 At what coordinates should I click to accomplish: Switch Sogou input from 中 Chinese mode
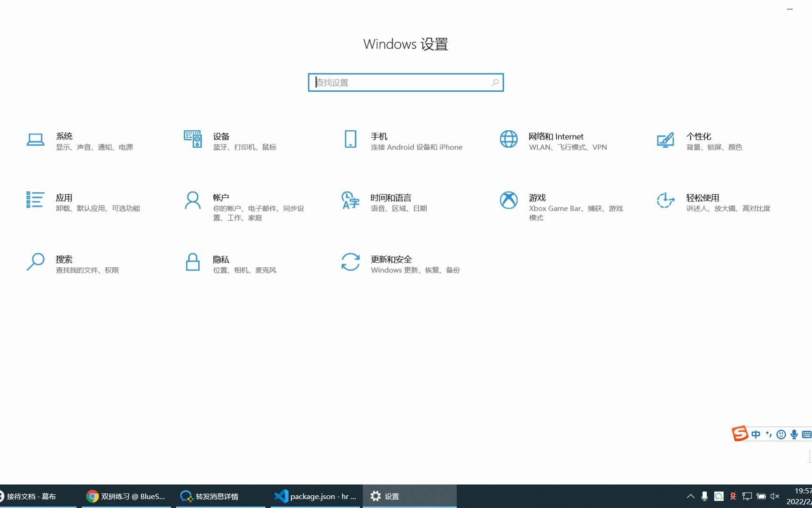[x=756, y=434]
